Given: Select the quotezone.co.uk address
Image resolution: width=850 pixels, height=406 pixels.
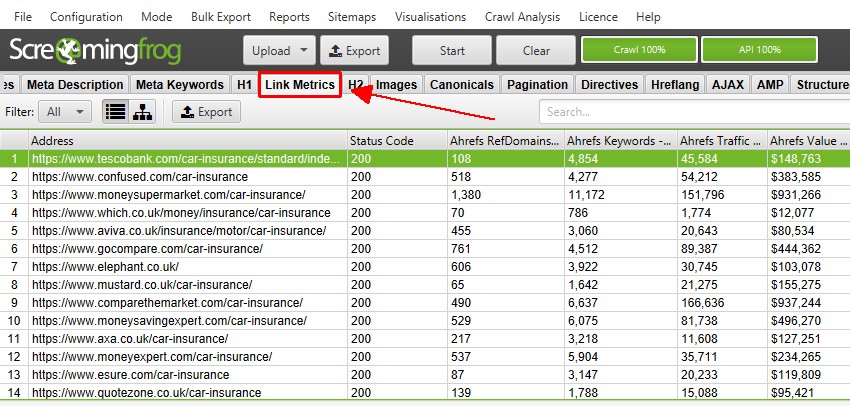Looking at the screenshot, I should click(146, 392).
